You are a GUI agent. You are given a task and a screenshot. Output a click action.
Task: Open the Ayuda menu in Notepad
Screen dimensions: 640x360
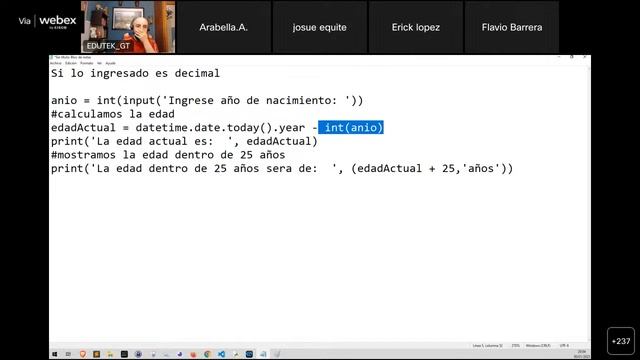coord(111,63)
